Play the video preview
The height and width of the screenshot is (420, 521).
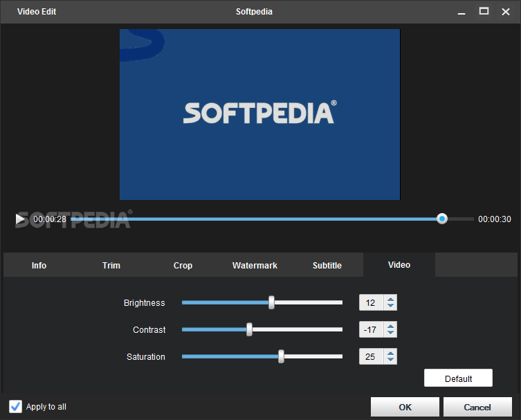20,219
